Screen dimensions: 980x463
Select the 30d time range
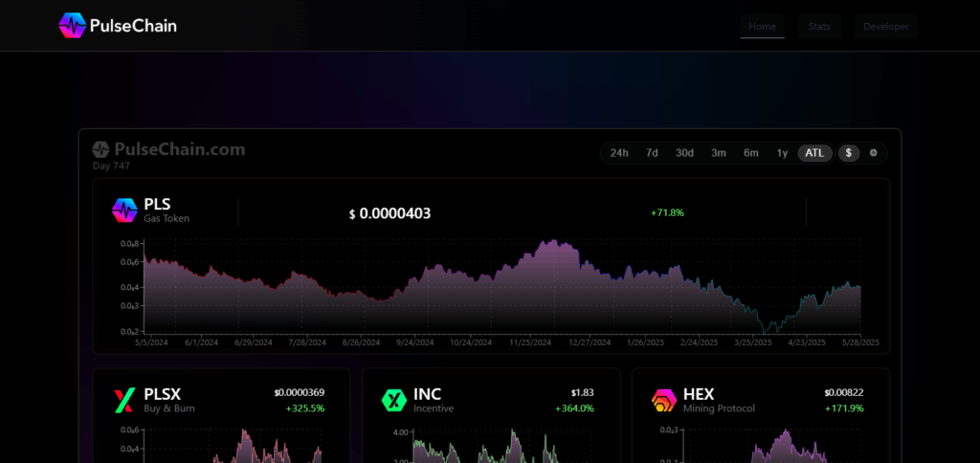[x=684, y=153]
